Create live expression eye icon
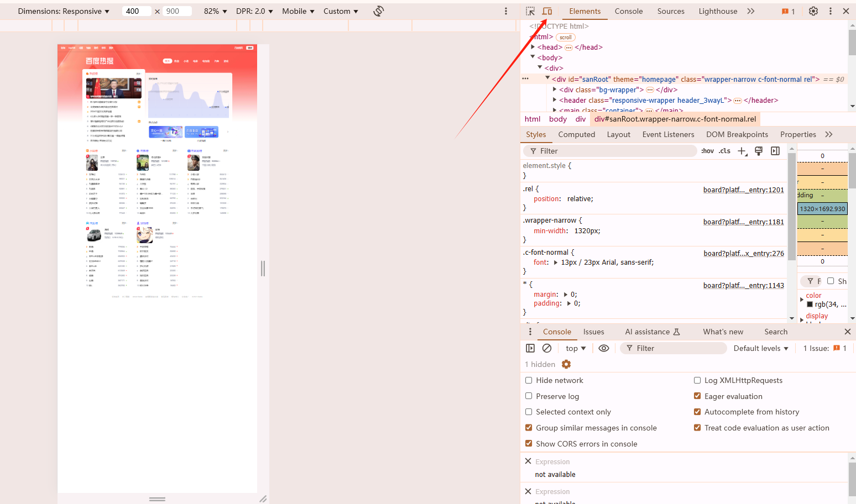The width and height of the screenshot is (856, 504). [604, 348]
